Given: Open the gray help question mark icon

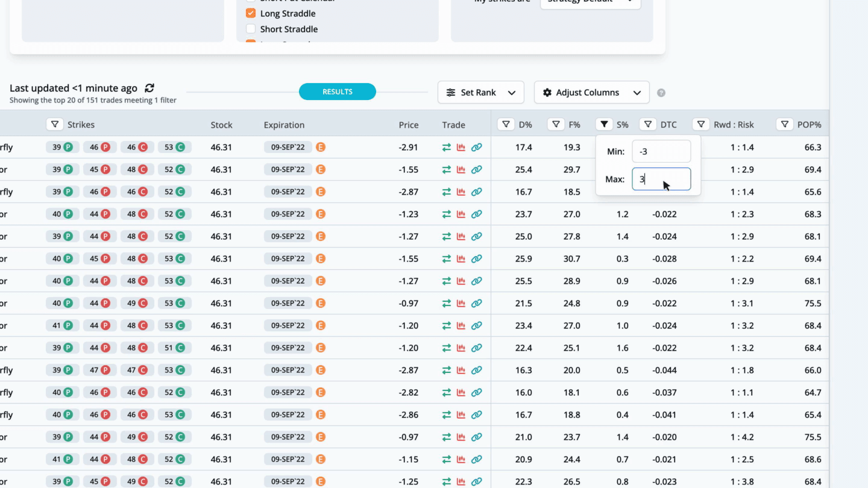Looking at the screenshot, I should (661, 93).
